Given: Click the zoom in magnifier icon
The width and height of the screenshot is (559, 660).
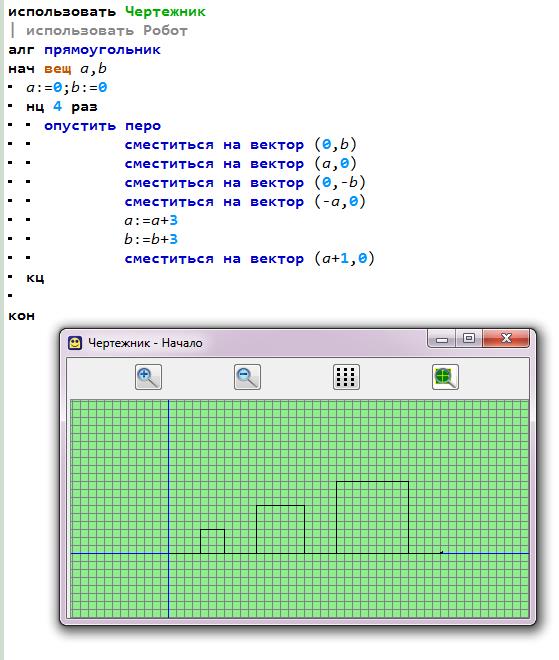Looking at the screenshot, I should (148, 377).
